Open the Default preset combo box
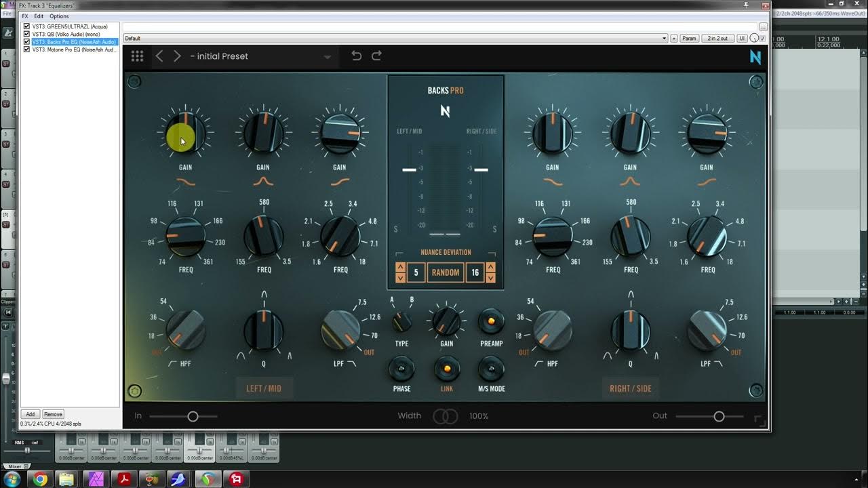868x488 pixels. click(395, 39)
